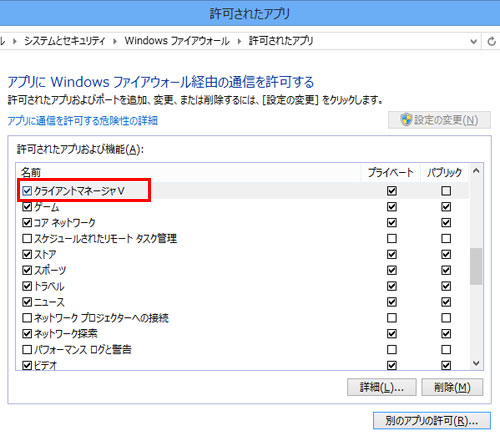Expand breadcrumb arrow after システムとセキュリティ
Image resolution: width=500 pixels, height=436 pixels.
(115, 41)
